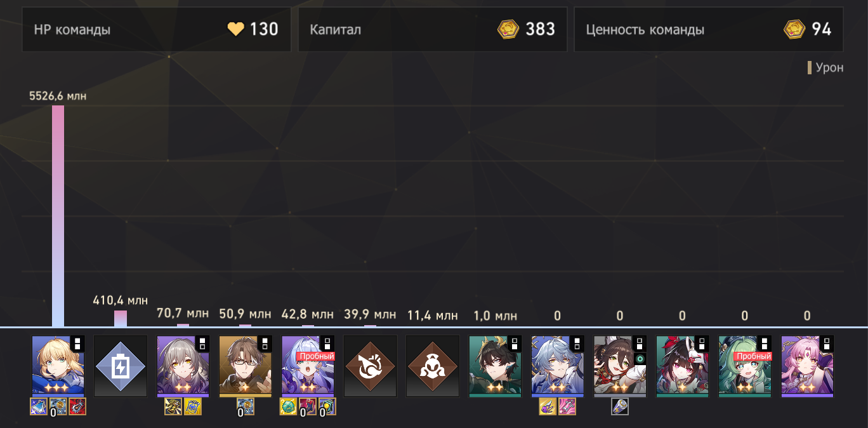
Task: Open the HP команды panel
Action: [156, 29]
